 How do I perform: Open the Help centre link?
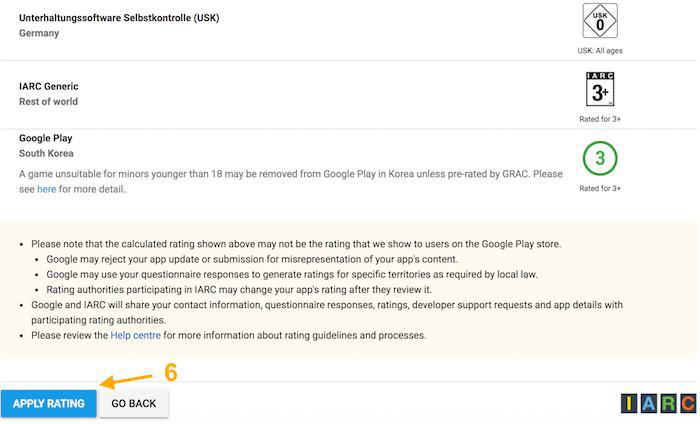(135, 335)
